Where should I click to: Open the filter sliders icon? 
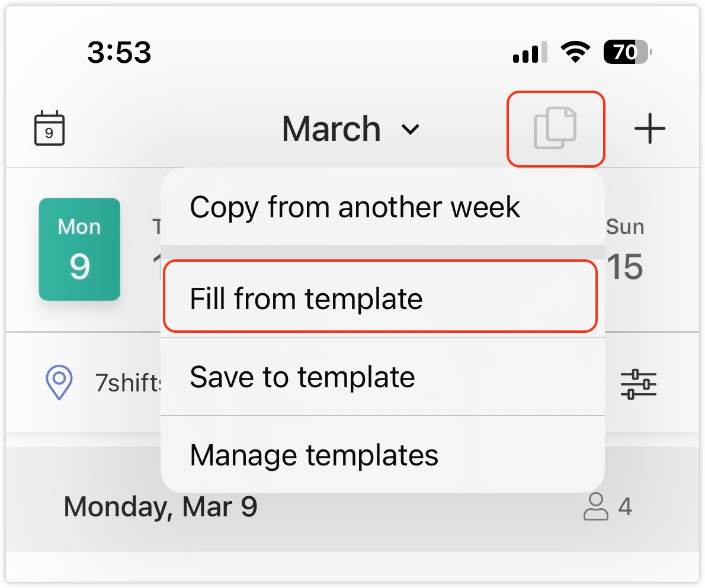point(638,384)
